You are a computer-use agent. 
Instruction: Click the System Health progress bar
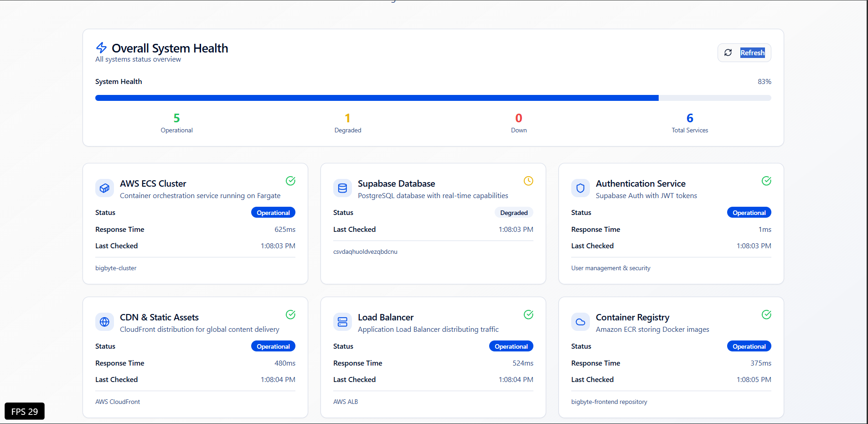(x=433, y=98)
